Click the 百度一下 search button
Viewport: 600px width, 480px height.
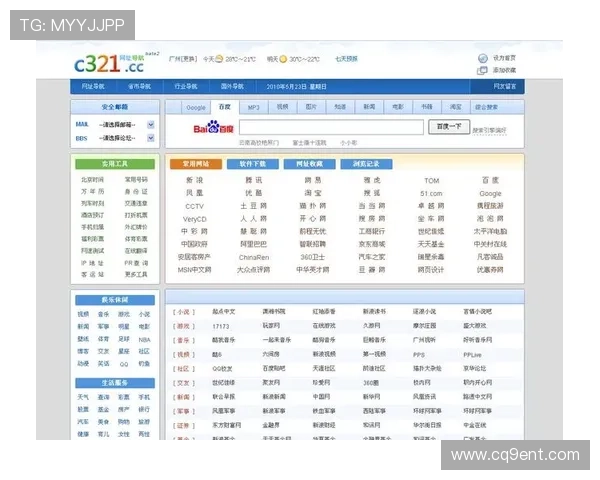449,126
